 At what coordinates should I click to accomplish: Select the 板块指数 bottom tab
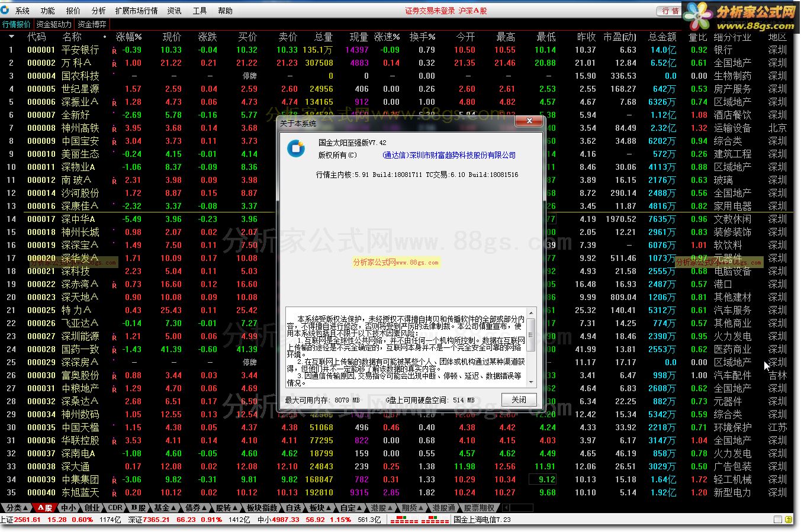(262, 508)
